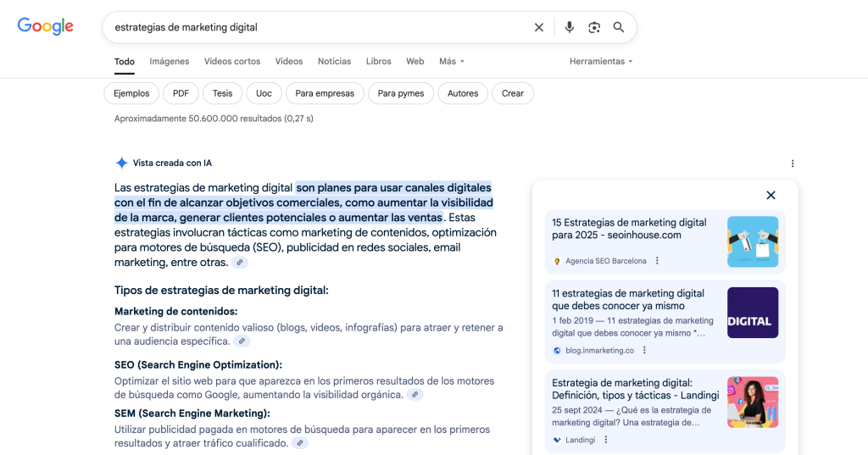This screenshot has height=455, width=868.
Task: Apply the Para empresas filter chip
Action: [x=325, y=93]
